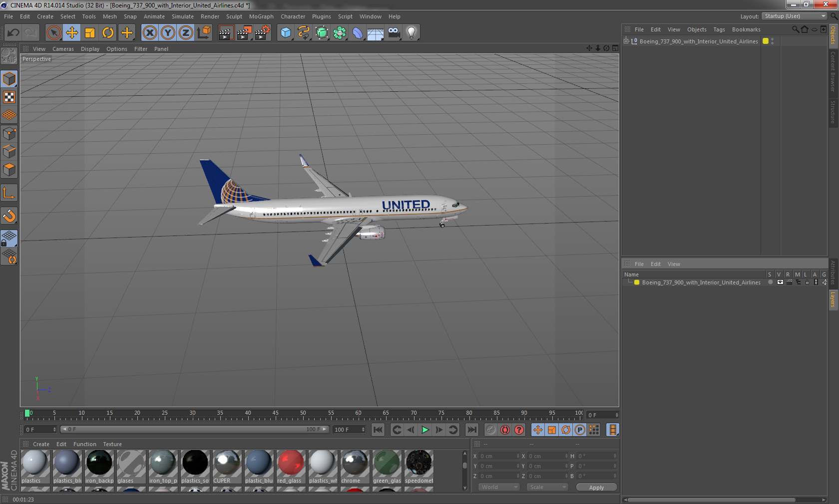This screenshot has height=504, width=839.
Task: Add a deformer object
Action: tap(358, 33)
